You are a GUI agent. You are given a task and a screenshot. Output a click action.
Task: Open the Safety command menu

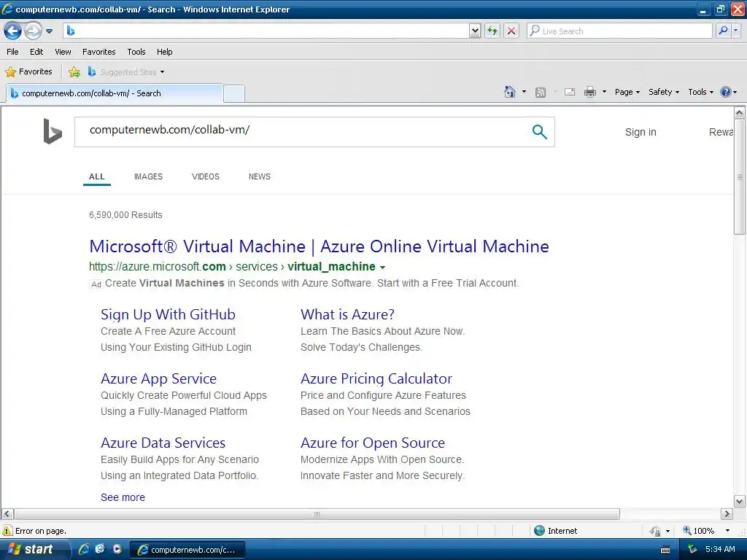(x=664, y=92)
